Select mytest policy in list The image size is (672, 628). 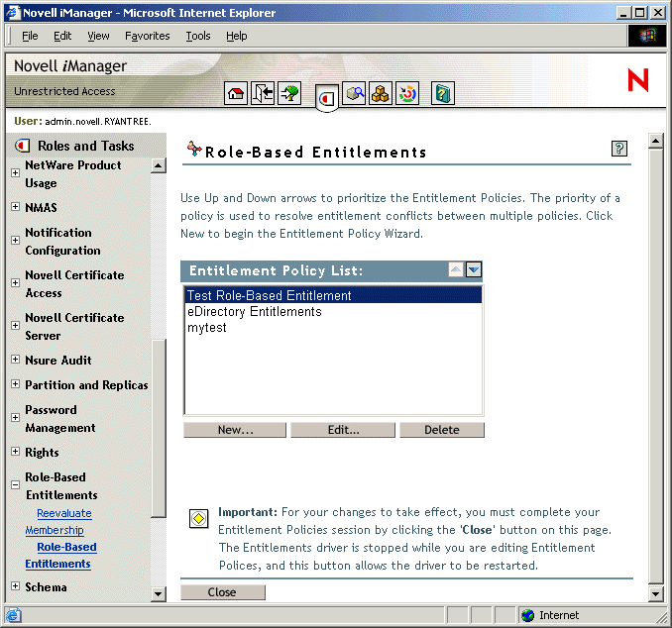click(x=333, y=327)
